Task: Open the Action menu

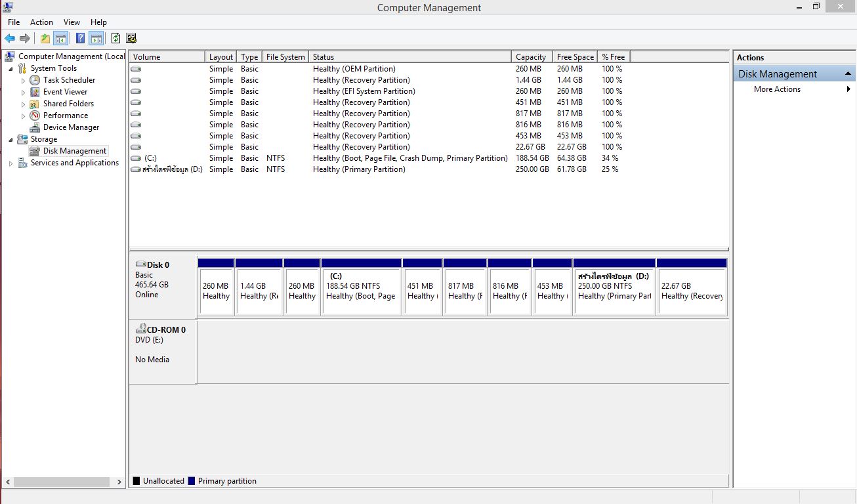Action: (41, 22)
